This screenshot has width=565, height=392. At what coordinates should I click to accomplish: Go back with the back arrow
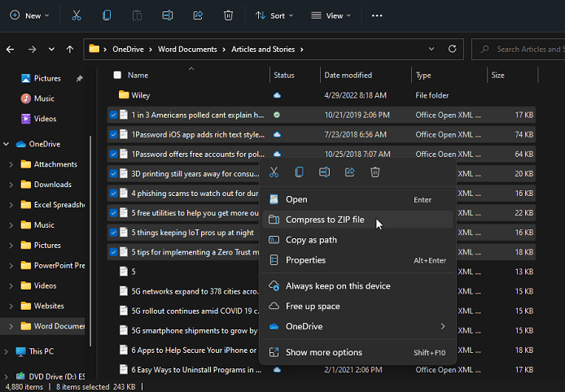(x=10, y=50)
